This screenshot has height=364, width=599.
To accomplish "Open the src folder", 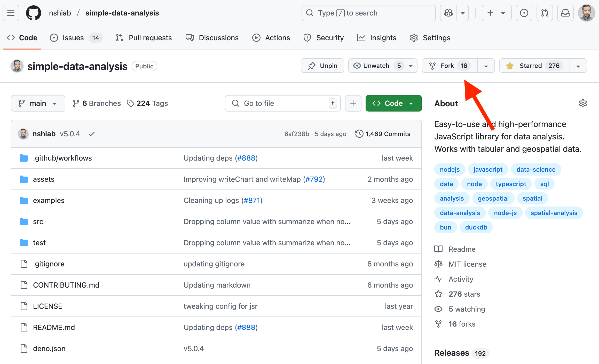I will point(38,221).
